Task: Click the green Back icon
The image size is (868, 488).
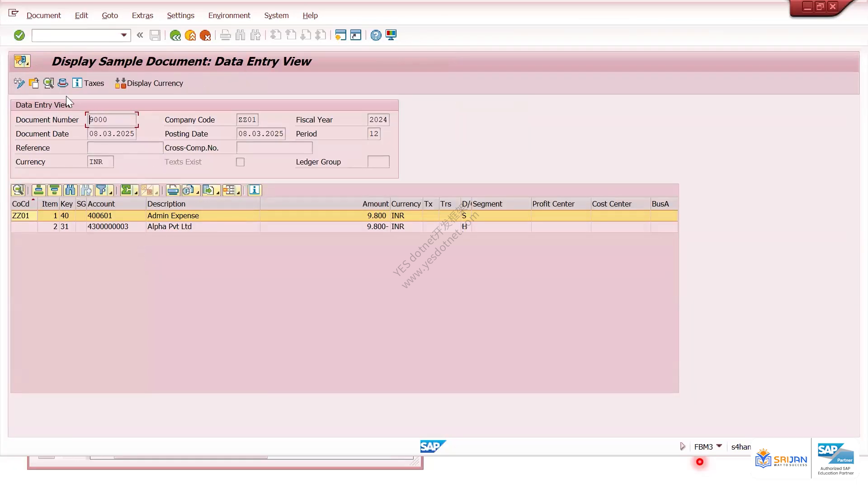Action: pyautogui.click(x=175, y=35)
